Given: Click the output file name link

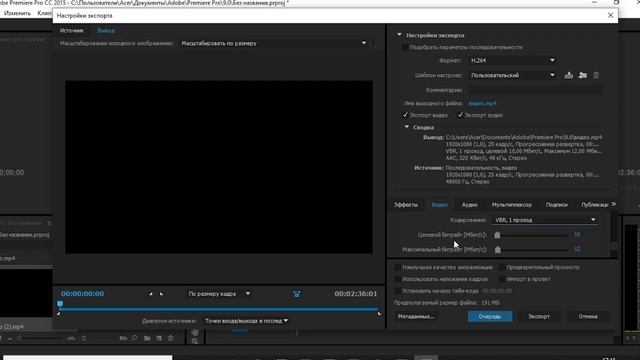Looking at the screenshot, I should 482,104.
